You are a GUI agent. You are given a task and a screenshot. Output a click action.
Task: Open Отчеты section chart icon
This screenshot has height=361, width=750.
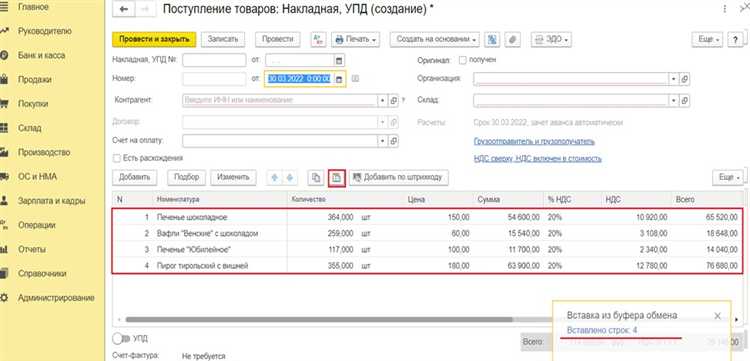point(4,250)
